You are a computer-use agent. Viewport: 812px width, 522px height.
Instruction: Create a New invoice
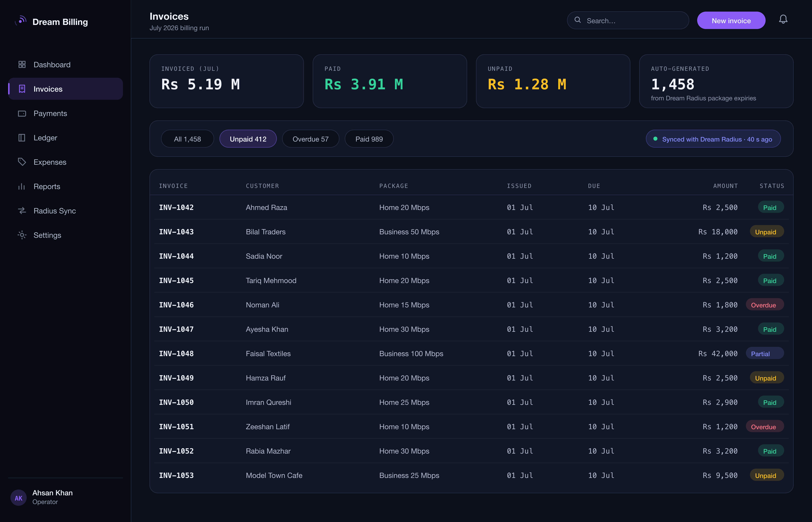(x=731, y=21)
